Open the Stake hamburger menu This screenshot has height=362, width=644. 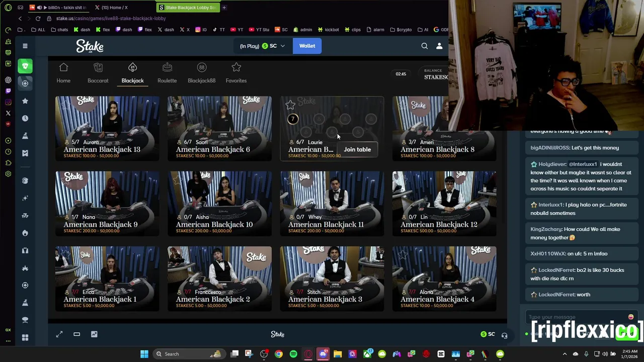[x=25, y=46]
